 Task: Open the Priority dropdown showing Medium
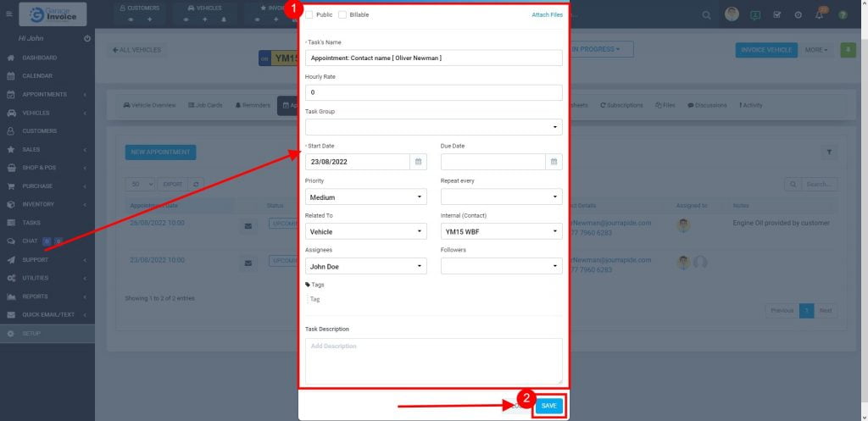(366, 197)
